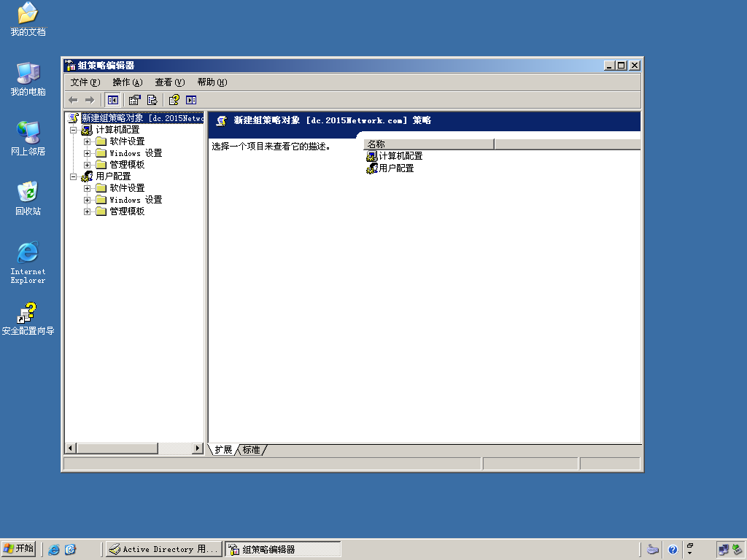Launch Internet Explorer from quick launch

pos(54,550)
